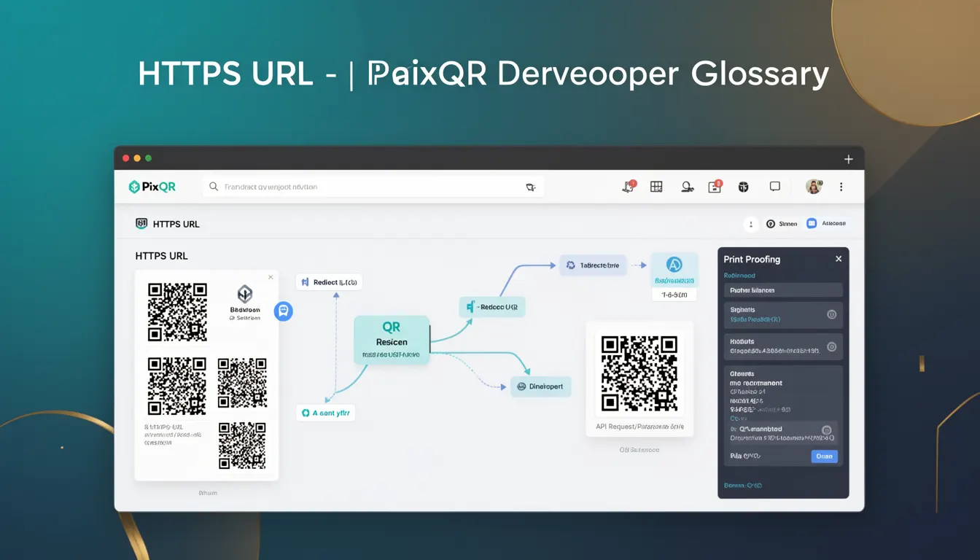Click the icon at right end of search bar
980x560 pixels.
(531, 187)
